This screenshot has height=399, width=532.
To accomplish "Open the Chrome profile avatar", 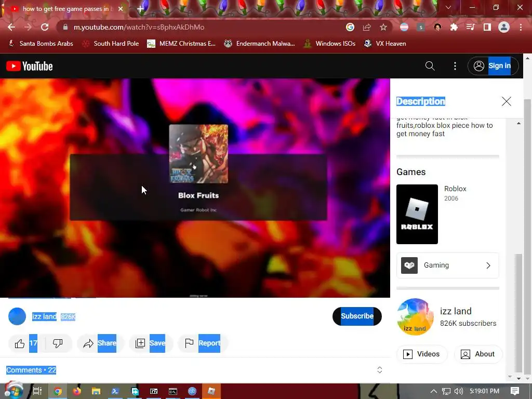I will (x=504, y=27).
